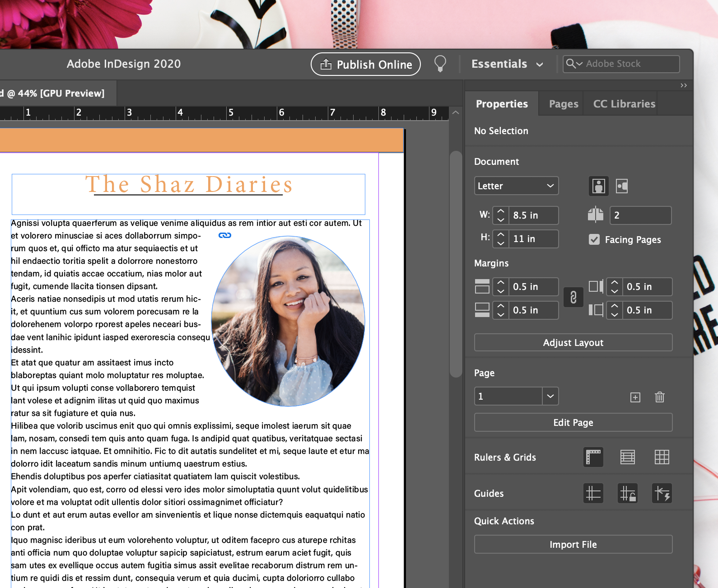Click the page number field showing 1
The width and height of the screenshot is (718, 588).
click(508, 397)
